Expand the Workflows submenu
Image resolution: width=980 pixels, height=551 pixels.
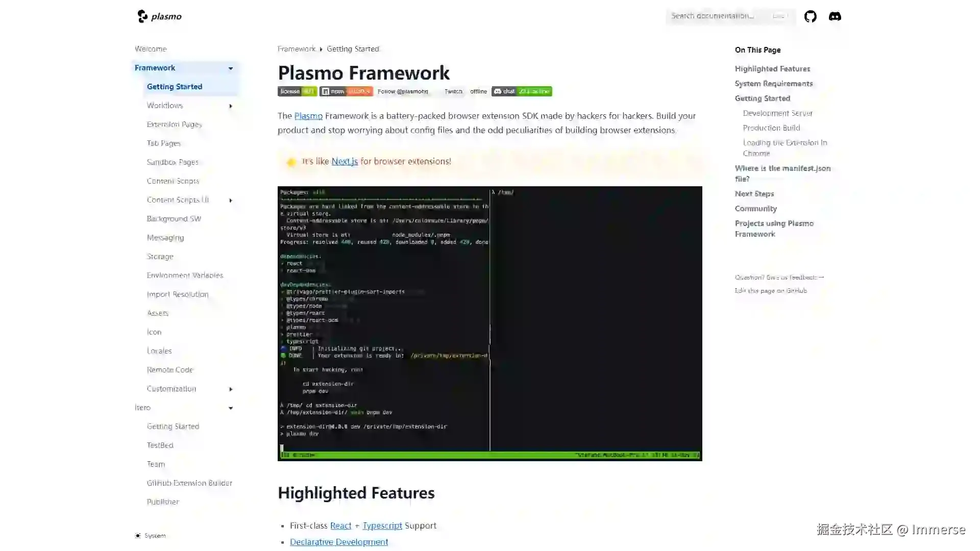tap(231, 106)
